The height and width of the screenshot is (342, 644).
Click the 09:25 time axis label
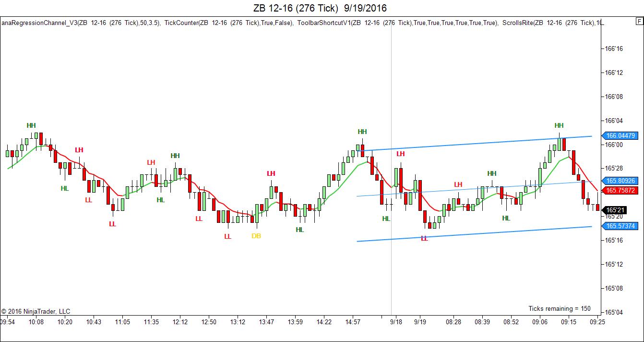597,322
